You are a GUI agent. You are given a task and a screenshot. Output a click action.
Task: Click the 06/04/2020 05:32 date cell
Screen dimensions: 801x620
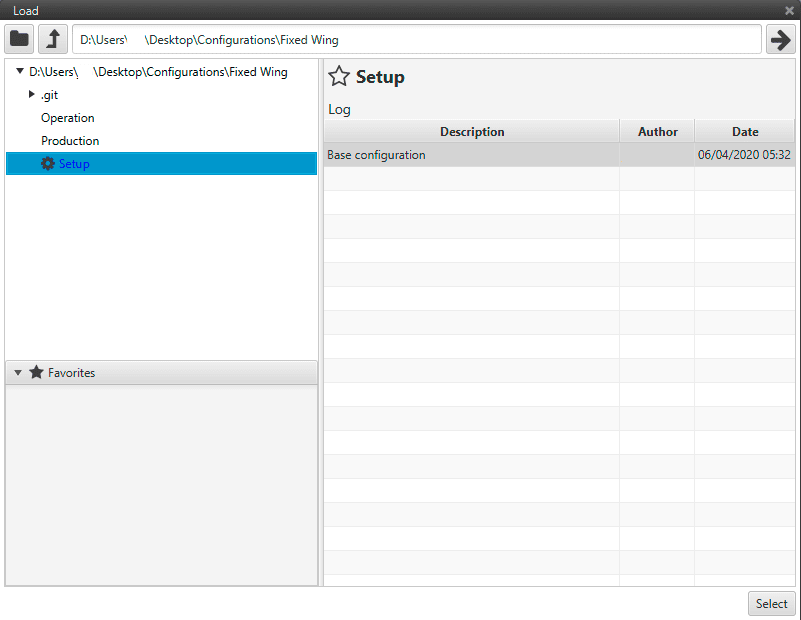tap(744, 155)
